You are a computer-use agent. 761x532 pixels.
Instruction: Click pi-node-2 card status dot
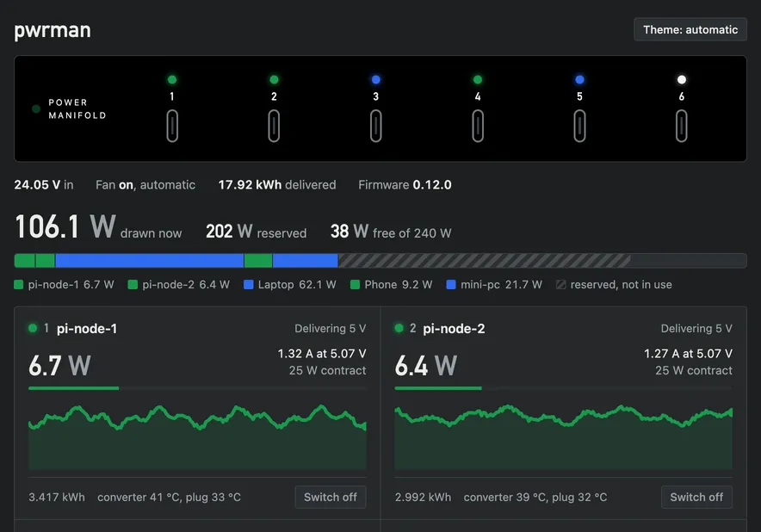point(399,328)
